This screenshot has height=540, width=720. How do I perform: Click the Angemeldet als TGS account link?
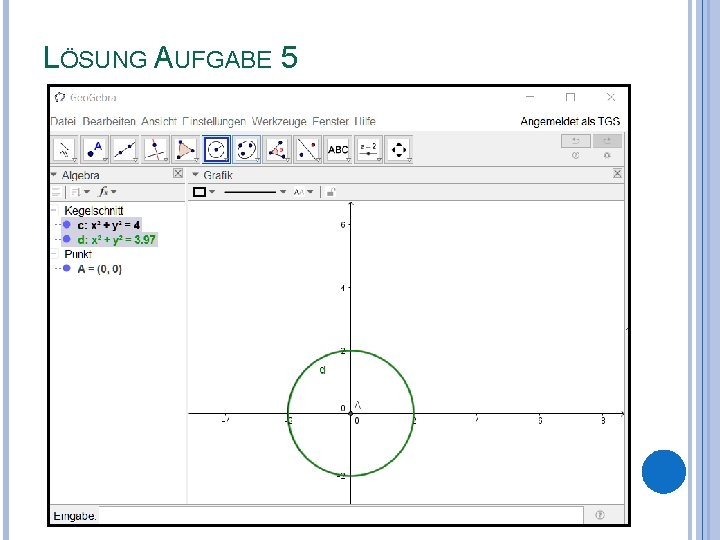pyautogui.click(x=570, y=121)
